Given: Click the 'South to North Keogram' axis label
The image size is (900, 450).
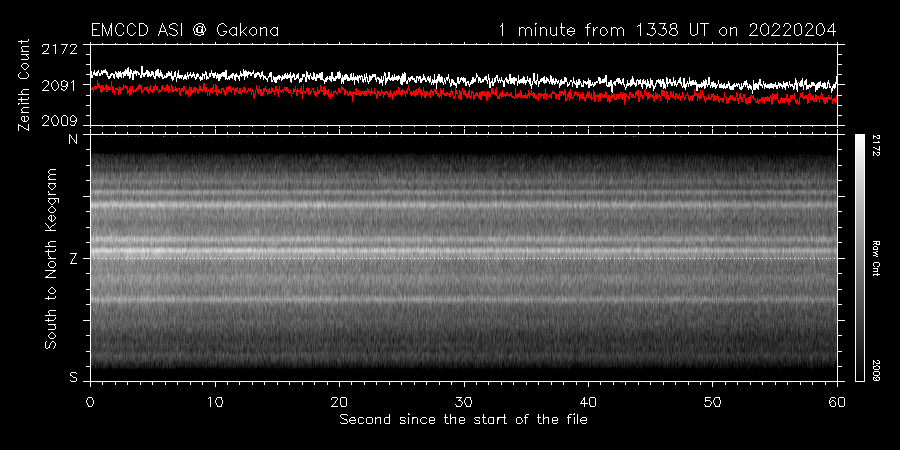Looking at the screenshot, I should 51,258.
